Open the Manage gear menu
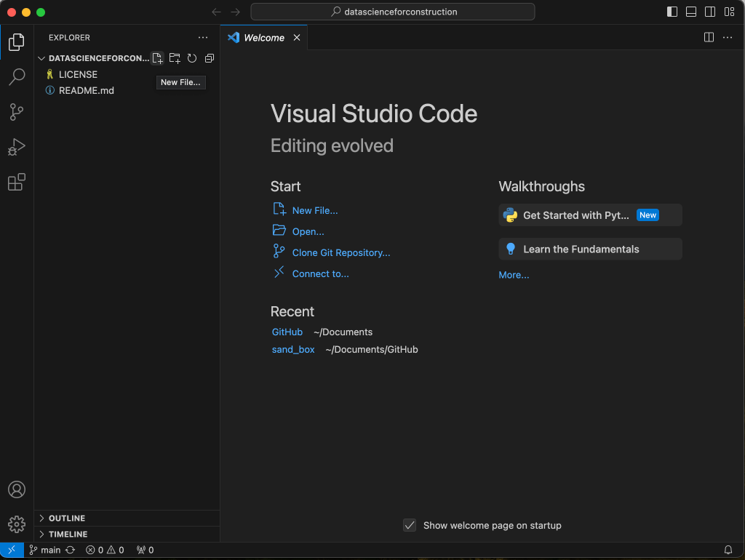The height and width of the screenshot is (560, 745). click(17, 524)
